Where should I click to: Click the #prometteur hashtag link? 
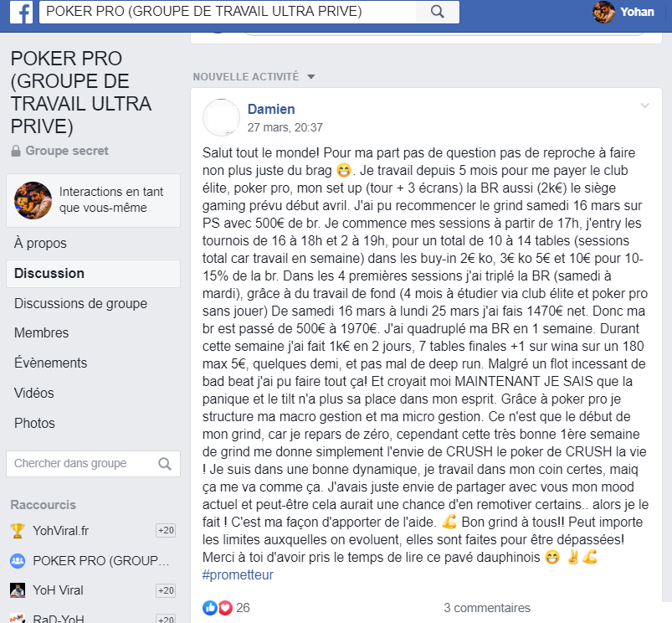coord(238,574)
